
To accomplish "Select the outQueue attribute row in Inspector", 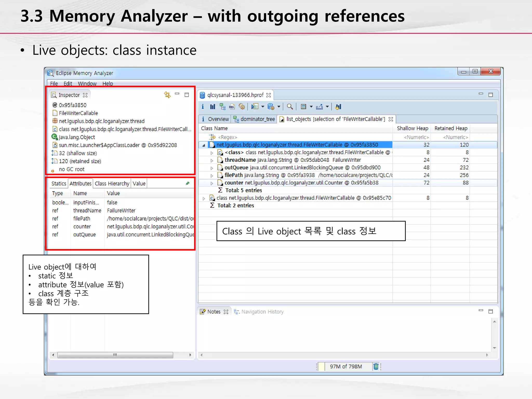I will [x=122, y=235].
